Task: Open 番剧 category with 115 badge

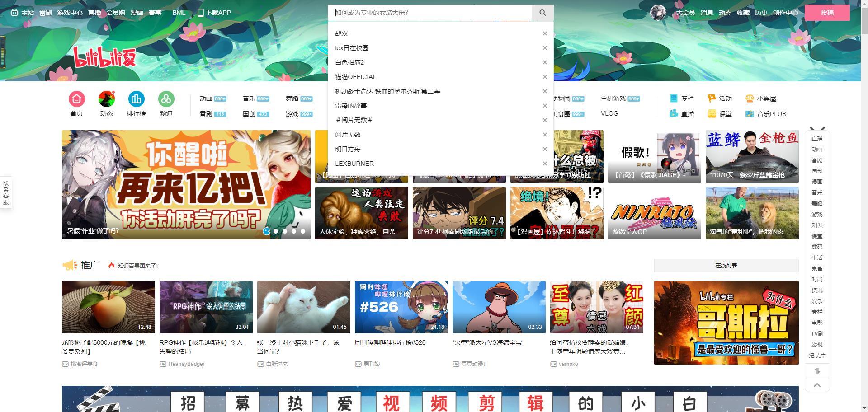Action: 213,114
